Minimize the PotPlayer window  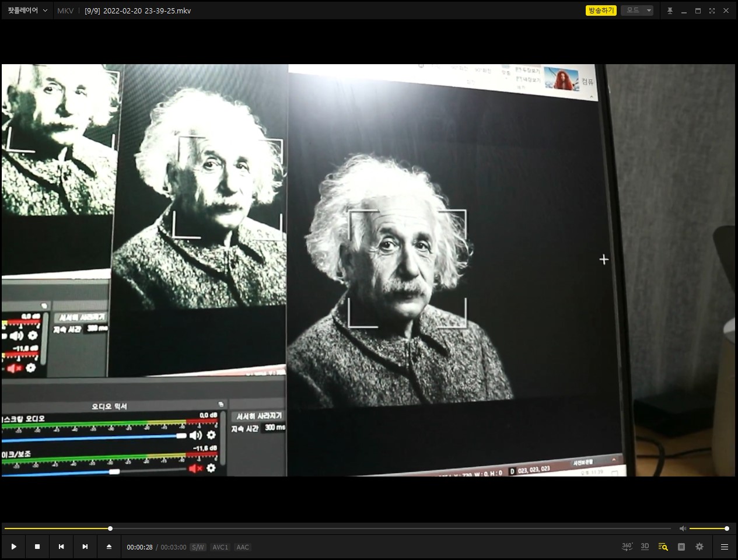coord(684,10)
